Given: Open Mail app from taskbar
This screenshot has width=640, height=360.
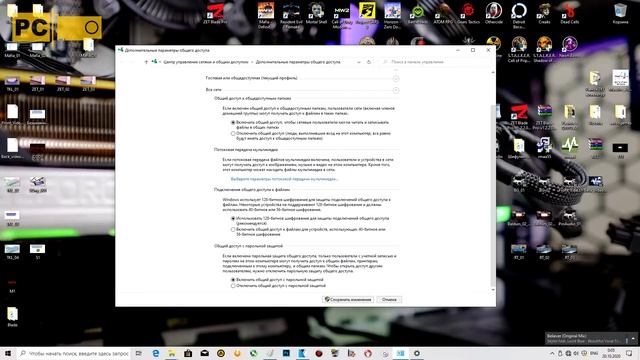Looking at the screenshot, I should pos(204,353).
